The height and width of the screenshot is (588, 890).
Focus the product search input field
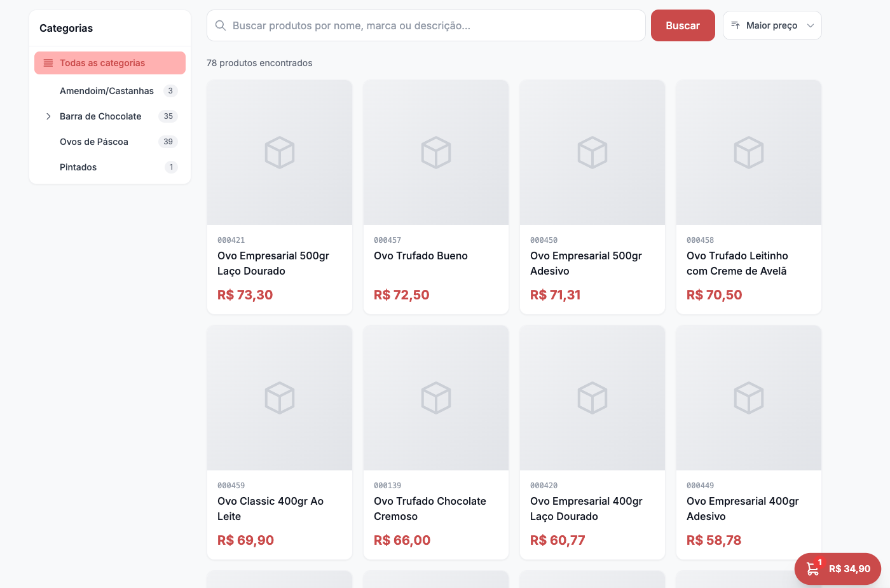pos(432,25)
